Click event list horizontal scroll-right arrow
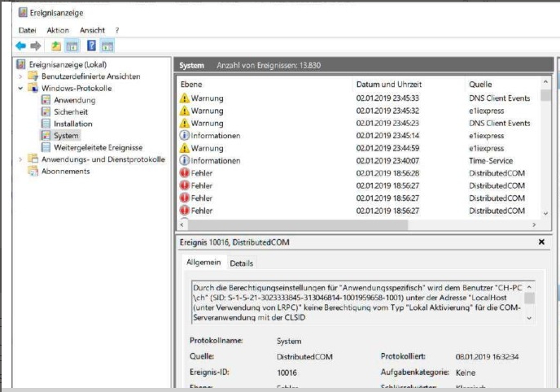560x392 pixels. (534, 224)
